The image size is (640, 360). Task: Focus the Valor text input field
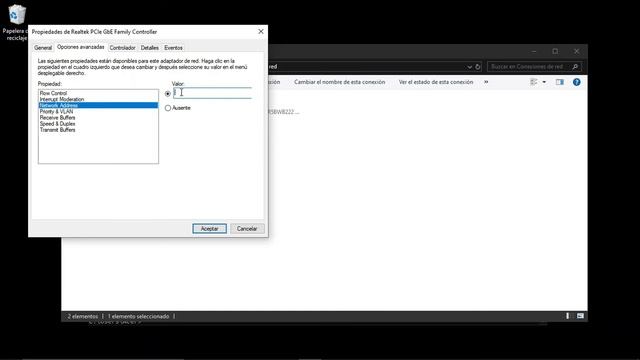point(213,93)
